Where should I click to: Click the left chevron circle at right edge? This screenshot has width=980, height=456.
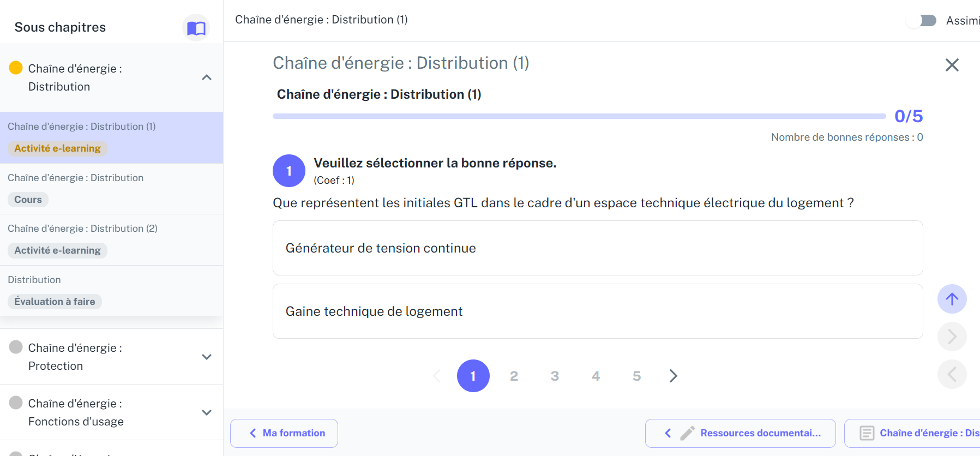[952, 374]
